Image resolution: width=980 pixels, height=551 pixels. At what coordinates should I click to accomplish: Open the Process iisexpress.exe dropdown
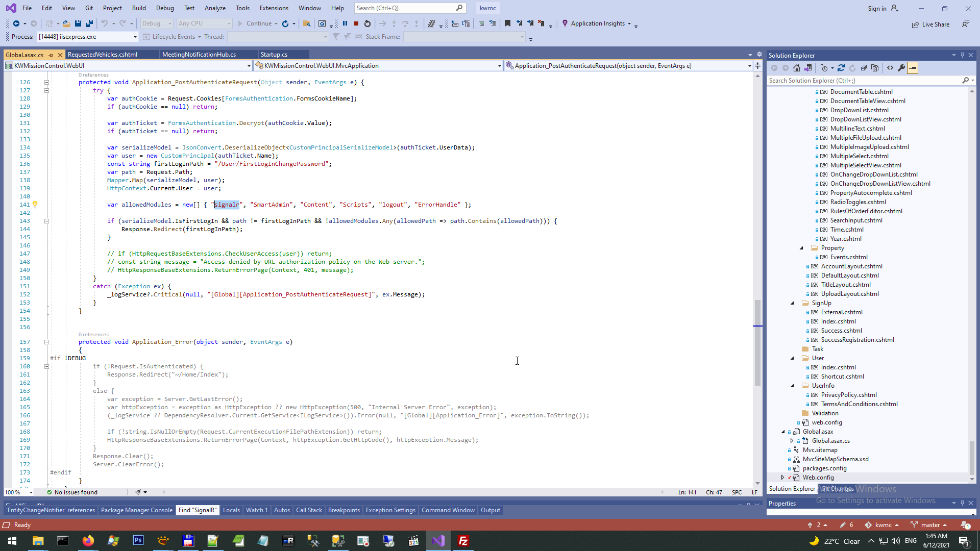(135, 37)
